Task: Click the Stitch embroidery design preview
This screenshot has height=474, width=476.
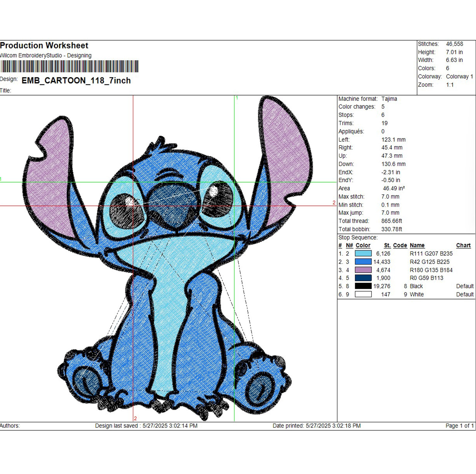Action: coord(168,258)
